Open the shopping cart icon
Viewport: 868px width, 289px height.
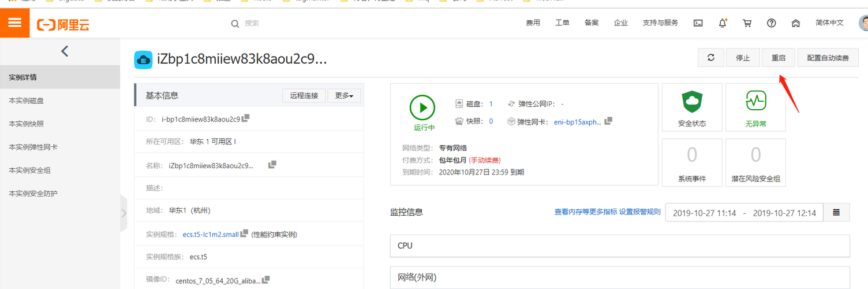[747, 23]
